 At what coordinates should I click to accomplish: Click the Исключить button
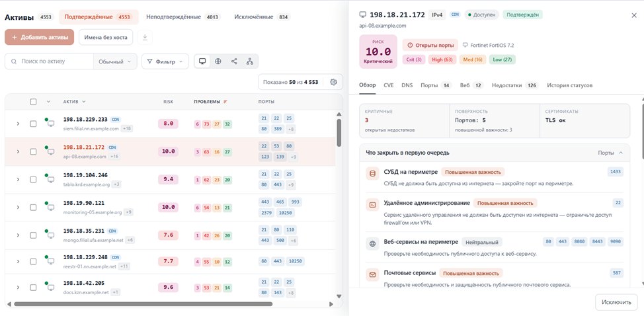click(616, 303)
